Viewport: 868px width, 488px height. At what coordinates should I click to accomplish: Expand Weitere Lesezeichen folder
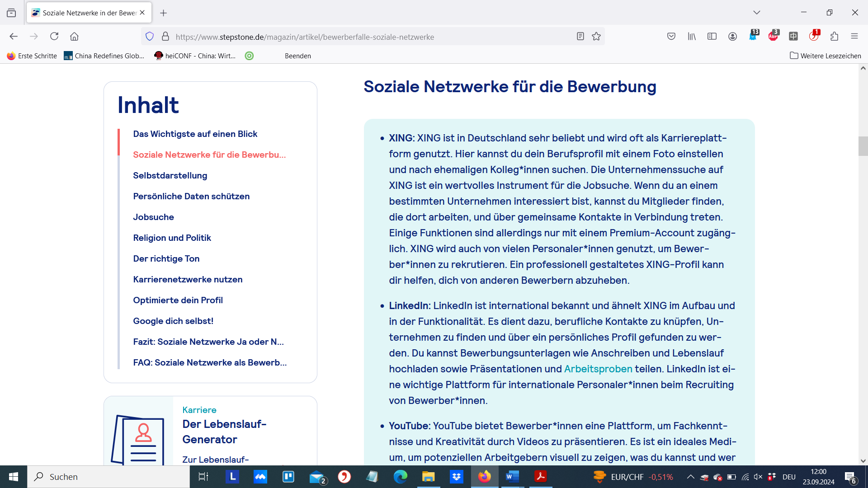pyautogui.click(x=826, y=56)
